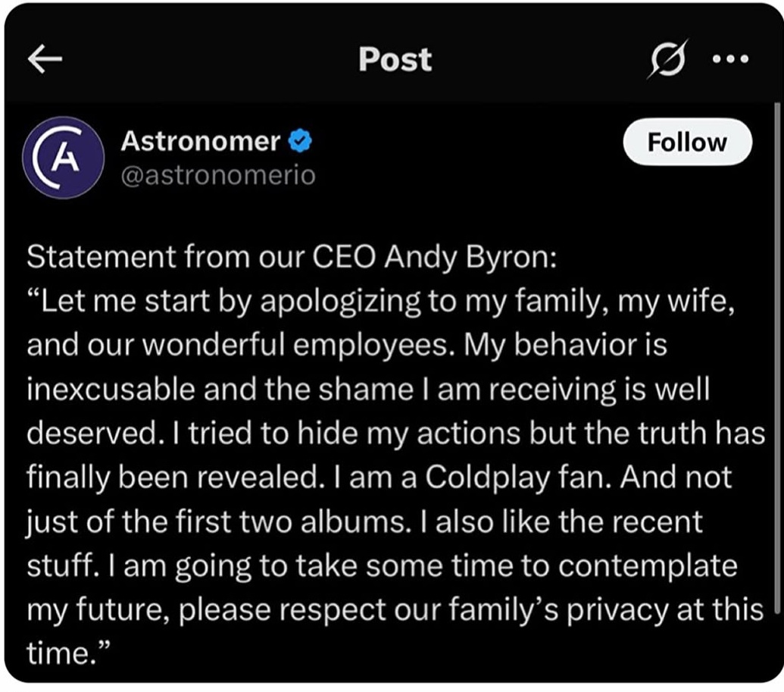This screenshot has height=692, width=784.
Task: Open the Astronomer display name link
Action: tap(201, 141)
